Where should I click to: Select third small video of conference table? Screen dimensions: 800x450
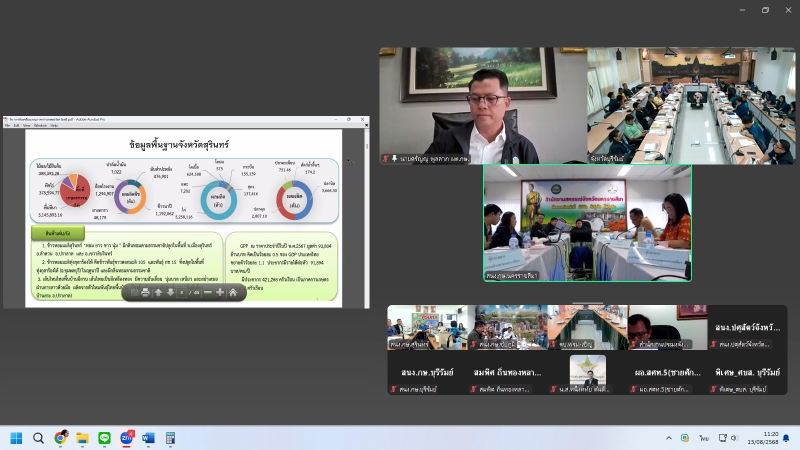pyautogui.click(x=587, y=328)
